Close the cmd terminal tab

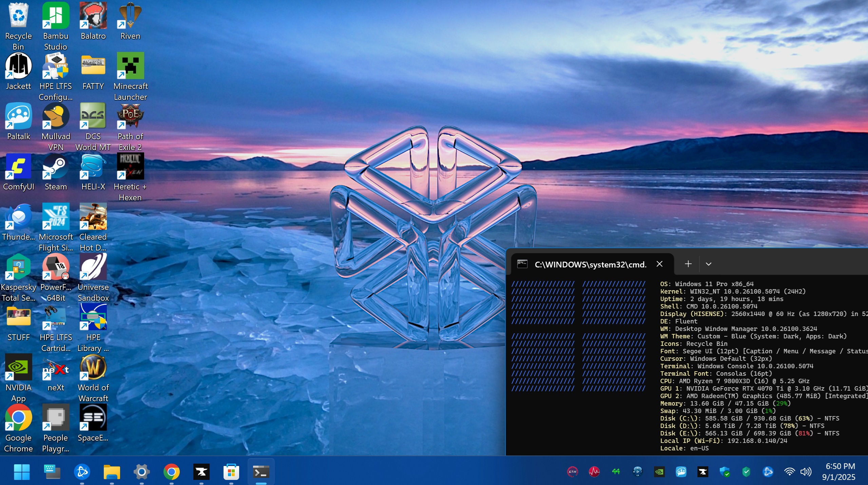(659, 264)
